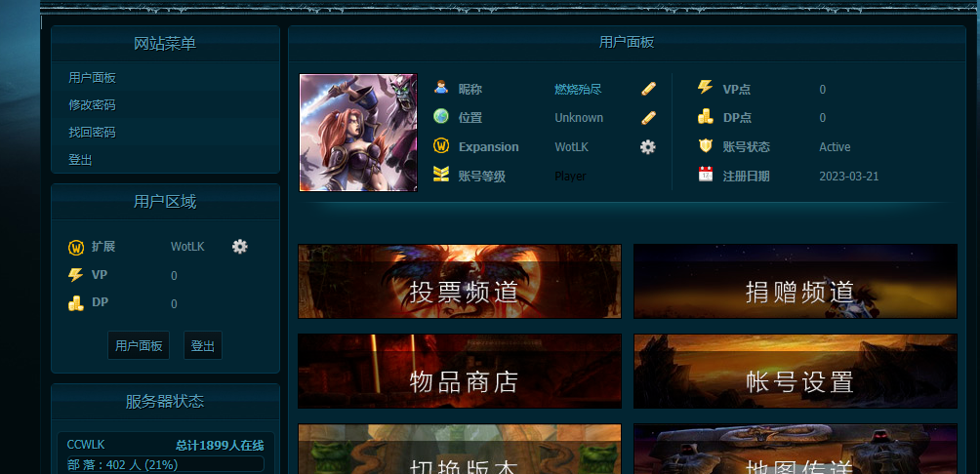Click the account status value Active

(835, 146)
